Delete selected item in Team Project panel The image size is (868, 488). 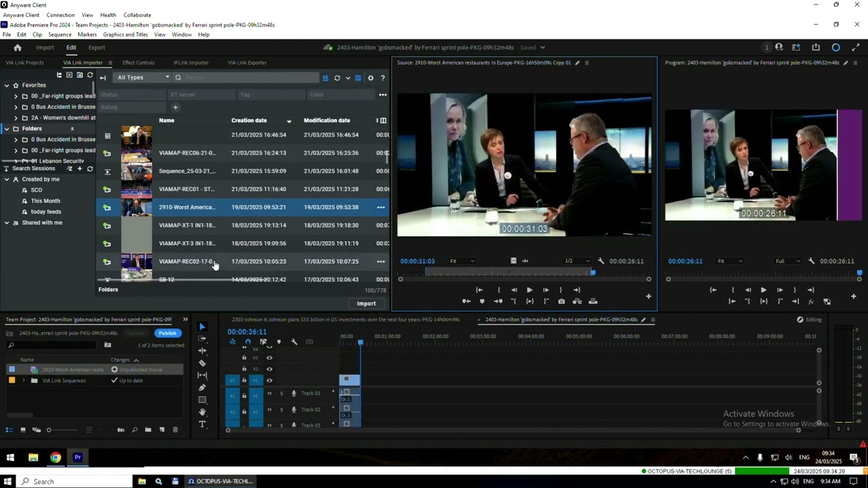click(x=175, y=430)
